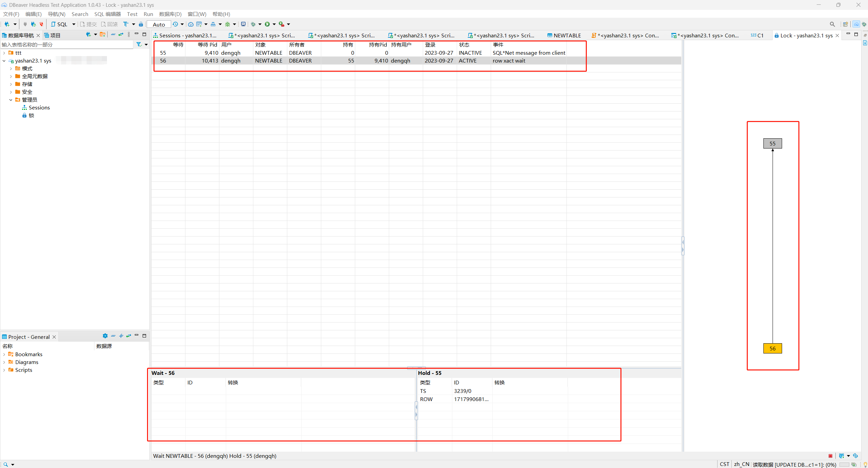Expand the ttt connection node

click(x=4, y=53)
